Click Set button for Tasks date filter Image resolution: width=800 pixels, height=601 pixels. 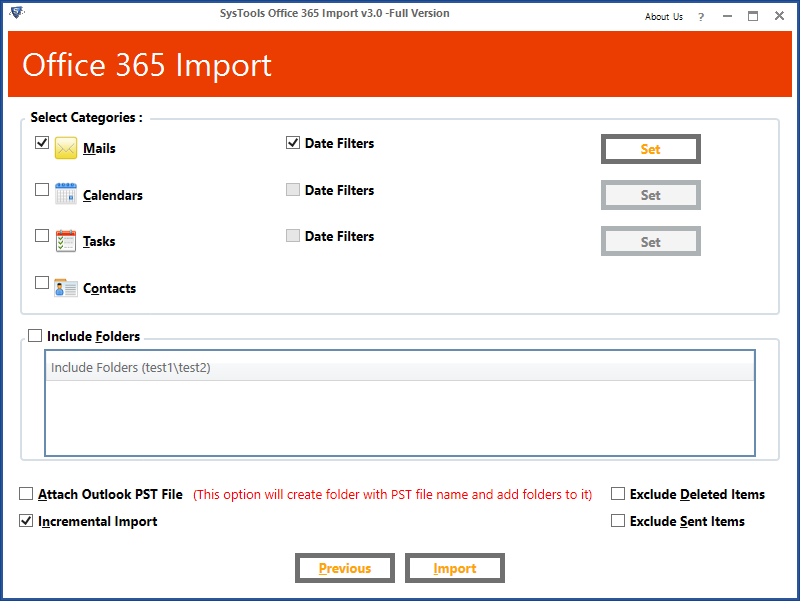[x=651, y=241]
